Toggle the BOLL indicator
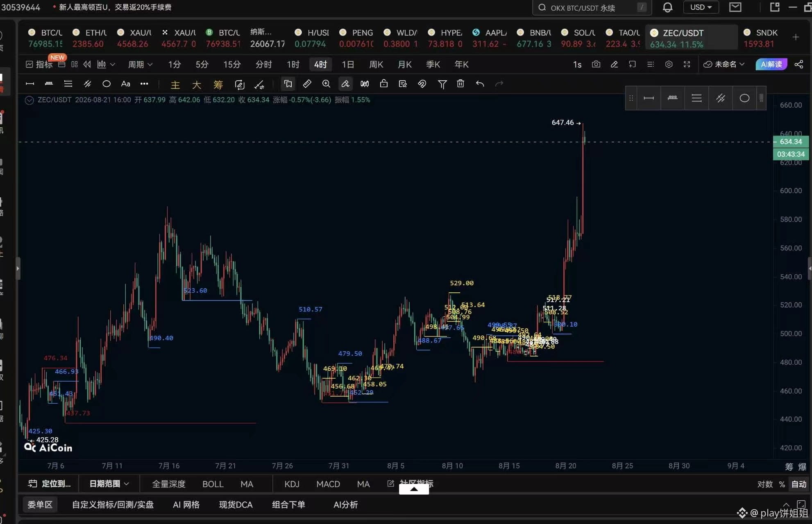Viewport: 812px width, 524px height. coord(213,484)
